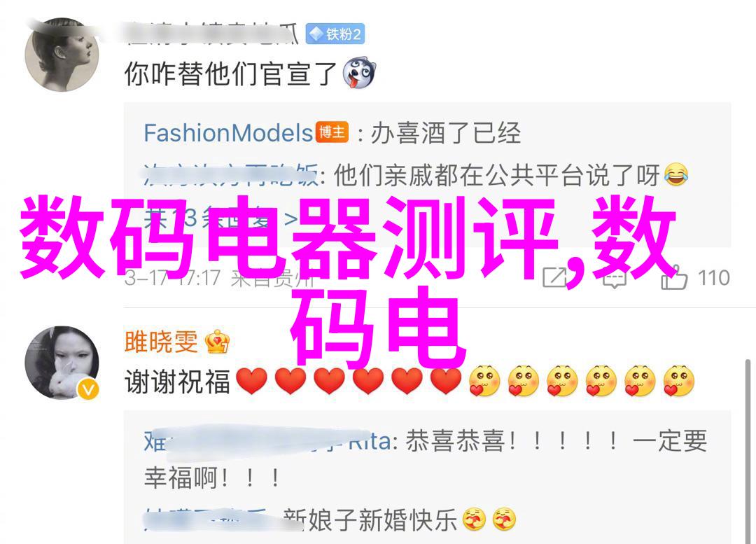This screenshot has width=756, height=544.
Task: Tap the gold verified checkmark on avatar
Action: tap(87, 389)
